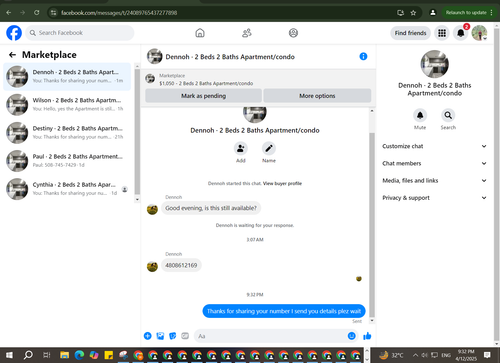Expand Chat members section
The width and height of the screenshot is (500, 363).
[434, 163]
